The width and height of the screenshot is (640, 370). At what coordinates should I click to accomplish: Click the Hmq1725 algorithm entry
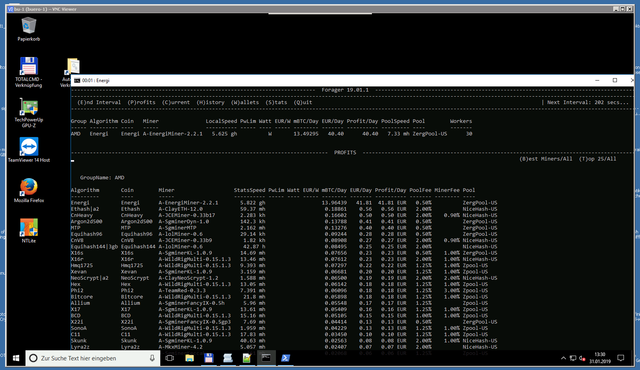click(82, 266)
